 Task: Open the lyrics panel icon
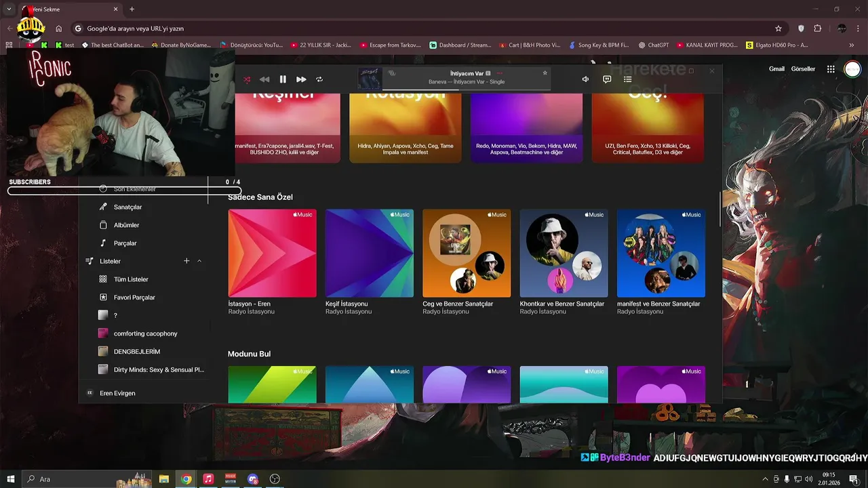607,79
